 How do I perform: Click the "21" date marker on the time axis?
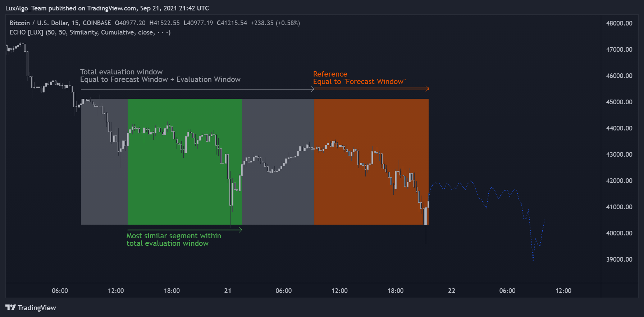(x=228, y=291)
